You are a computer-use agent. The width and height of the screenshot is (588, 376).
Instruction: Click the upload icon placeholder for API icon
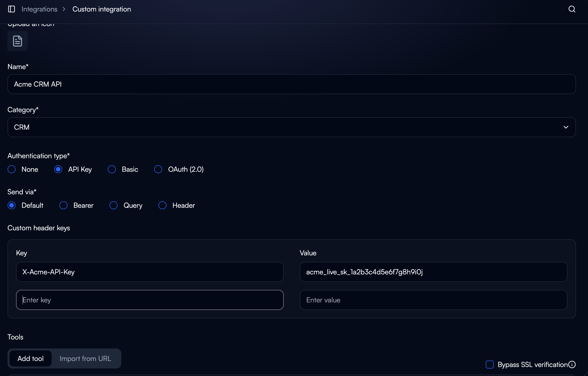[17, 41]
